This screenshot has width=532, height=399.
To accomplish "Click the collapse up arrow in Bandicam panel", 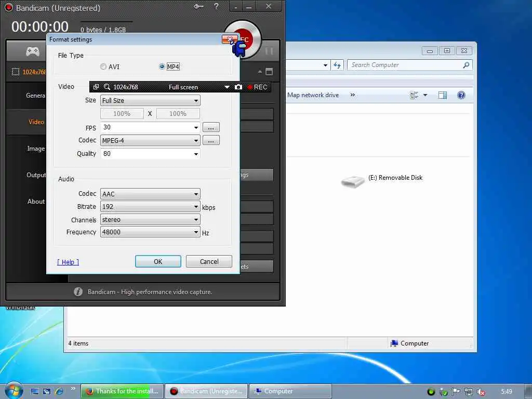I will tap(260, 72).
